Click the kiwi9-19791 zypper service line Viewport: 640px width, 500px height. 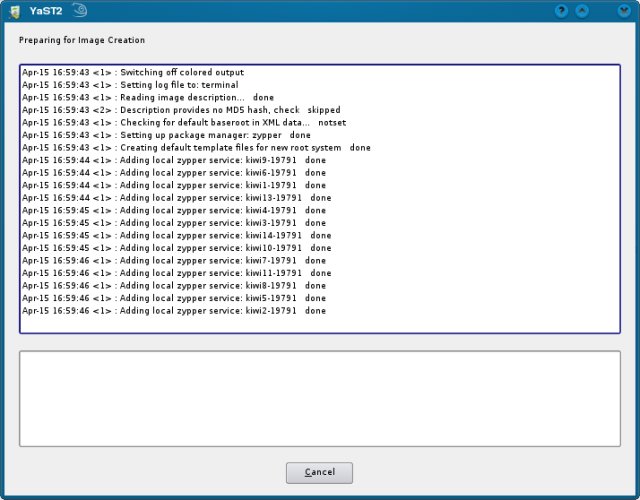[174, 160]
